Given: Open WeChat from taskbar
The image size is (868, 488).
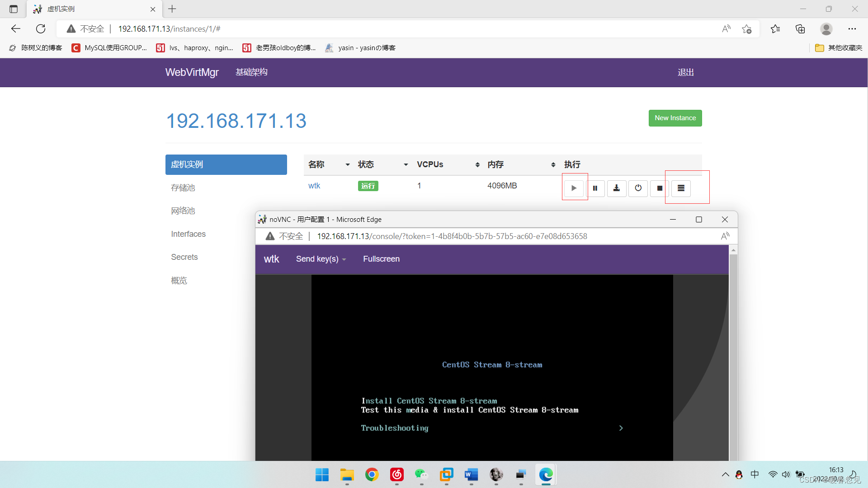Looking at the screenshot, I should [421, 475].
